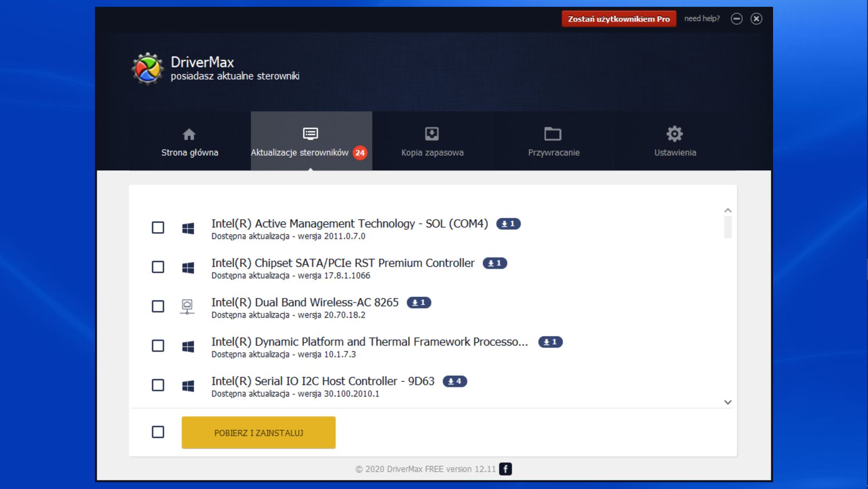
Task: Open the Strona główna tab
Action: click(190, 141)
